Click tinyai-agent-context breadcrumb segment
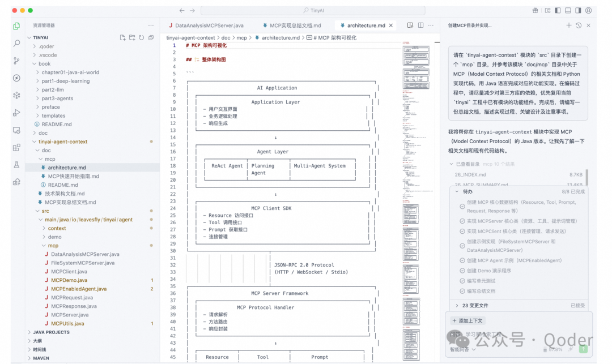The width and height of the screenshot is (612, 364). point(190,38)
